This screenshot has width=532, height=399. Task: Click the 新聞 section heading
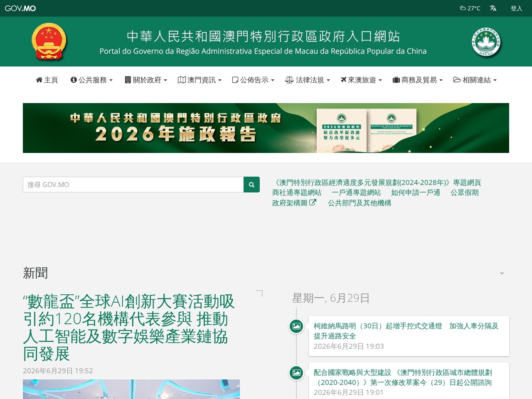(x=35, y=273)
